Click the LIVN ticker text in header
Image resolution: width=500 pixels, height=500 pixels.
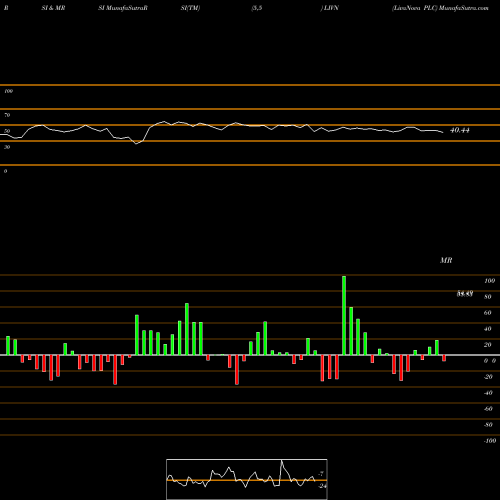330,8
